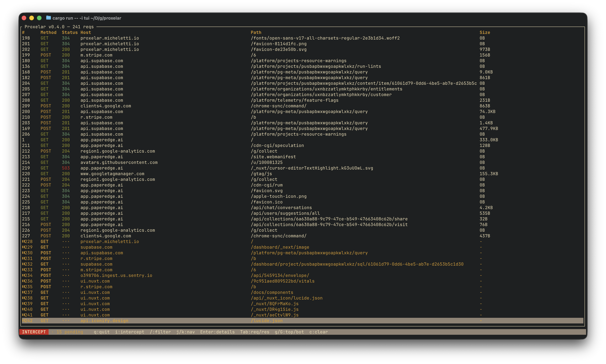Click the pending icon next to m.stripe.com request 233

tap(24, 270)
